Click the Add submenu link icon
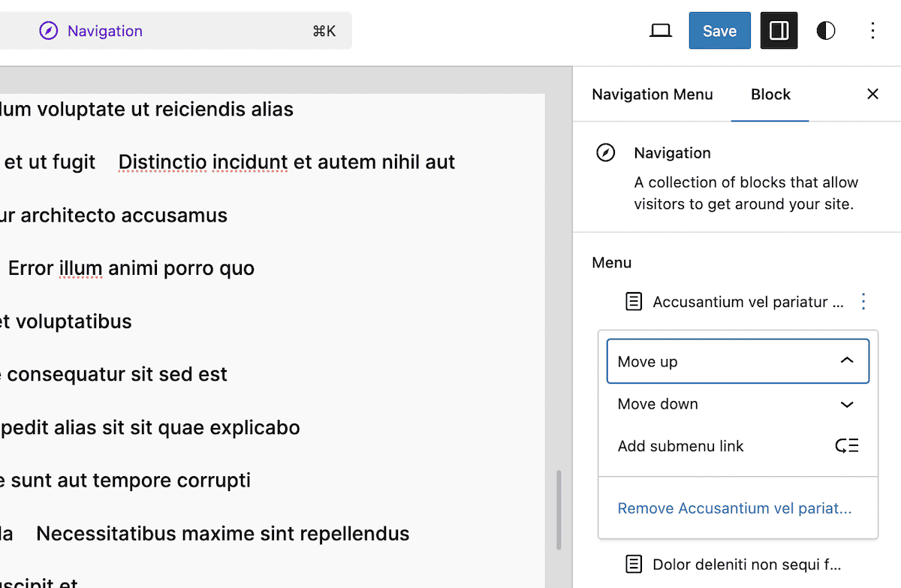Viewport: 901px width, 588px height. point(847,445)
